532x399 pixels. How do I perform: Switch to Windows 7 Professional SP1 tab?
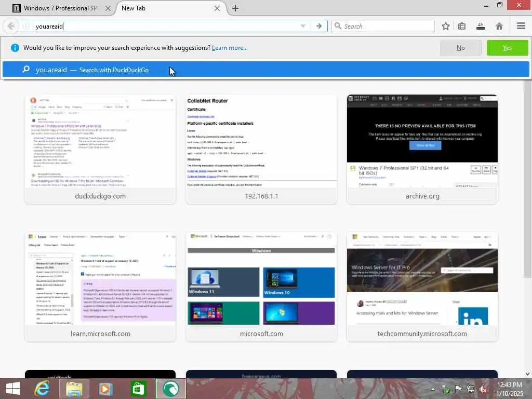(60, 8)
